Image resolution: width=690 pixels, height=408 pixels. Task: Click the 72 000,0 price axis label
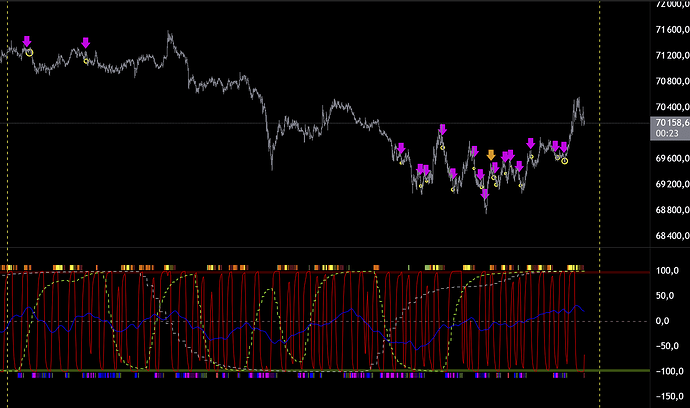(x=664, y=5)
